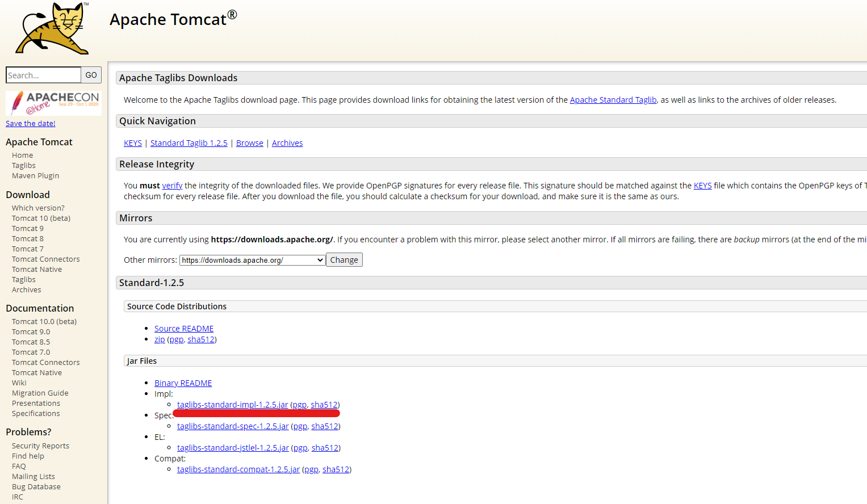Click the Apache Tomcat cat logo
This screenshot has height=504, width=867.
click(x=53, y=28)
